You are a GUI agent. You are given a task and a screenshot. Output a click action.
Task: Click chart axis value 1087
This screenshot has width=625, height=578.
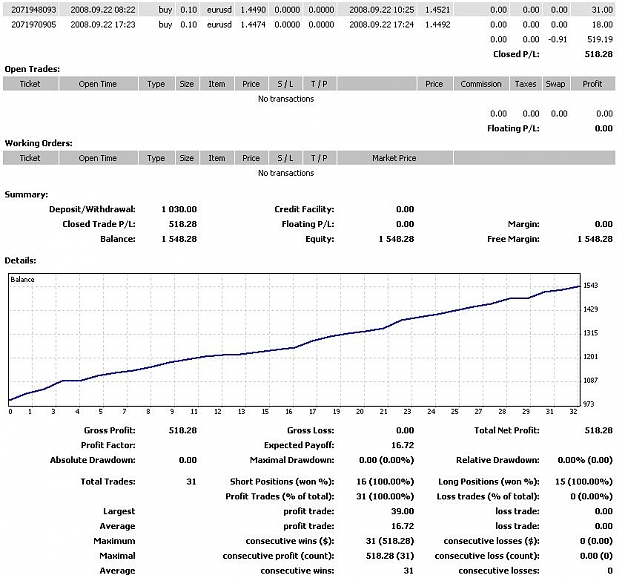[x=591, y=380]
